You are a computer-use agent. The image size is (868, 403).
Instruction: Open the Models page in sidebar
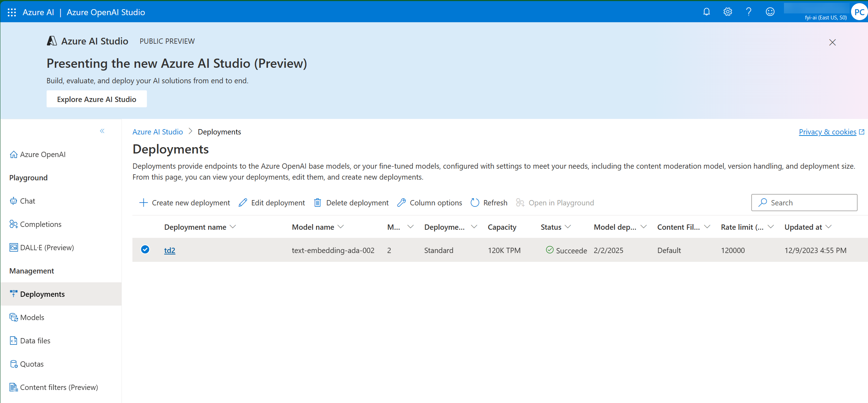pyautogui.click(x=32, y=317)
